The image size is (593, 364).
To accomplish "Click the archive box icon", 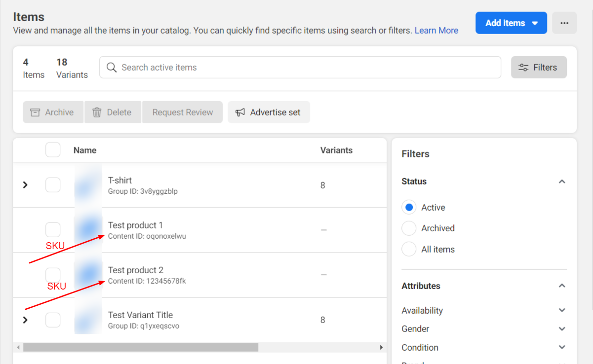I will pyautogui.click(x=35, y=112).
